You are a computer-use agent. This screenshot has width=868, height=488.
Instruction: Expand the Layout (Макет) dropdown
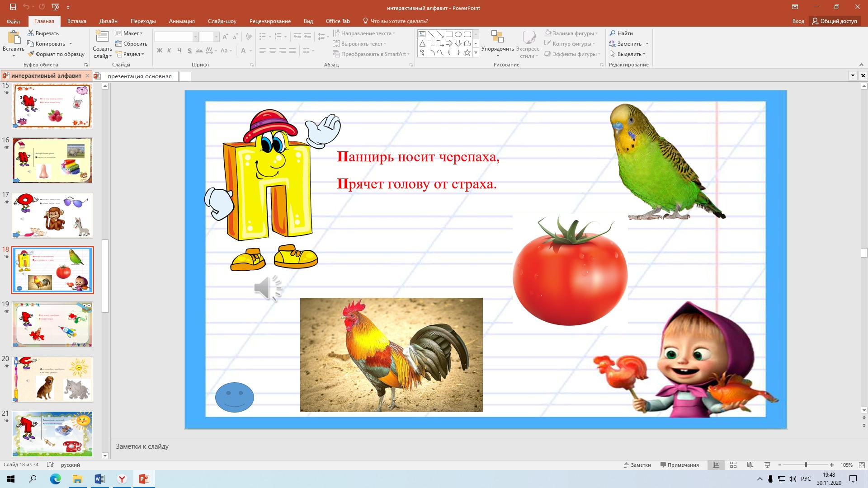[129, 33]
